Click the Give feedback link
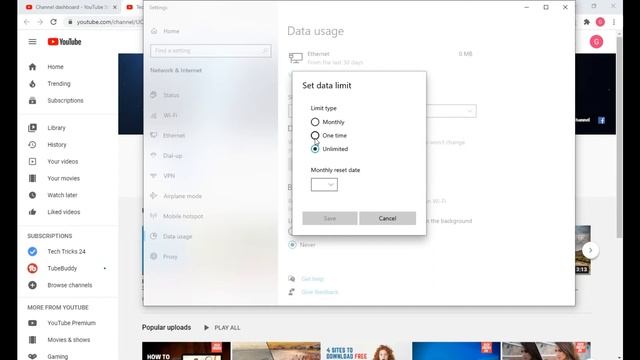Screen dimensions: 640x360 [320, 292]
